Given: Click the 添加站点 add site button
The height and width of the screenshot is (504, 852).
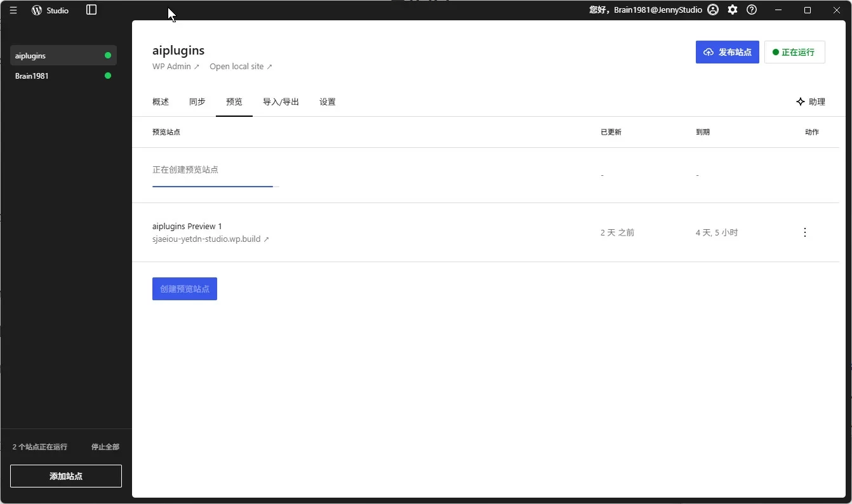Looking at the screenshot, I should coord(66,476).
